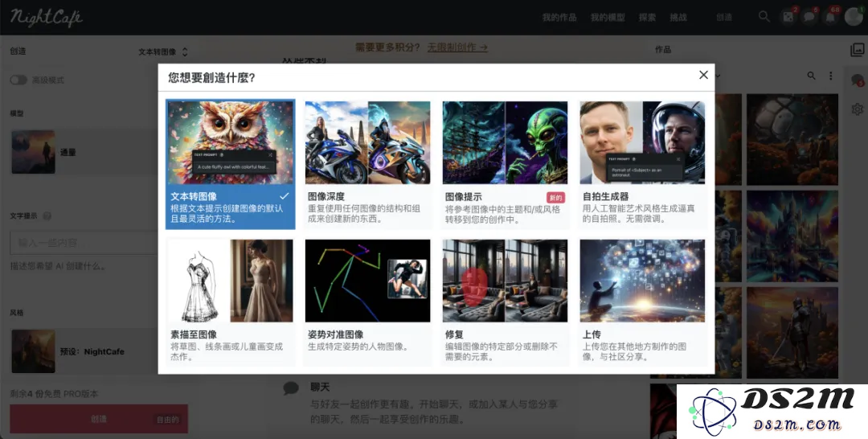Open 探索 in the top navigation
This screenshot has height=439, width=868.
pos(647,17)
